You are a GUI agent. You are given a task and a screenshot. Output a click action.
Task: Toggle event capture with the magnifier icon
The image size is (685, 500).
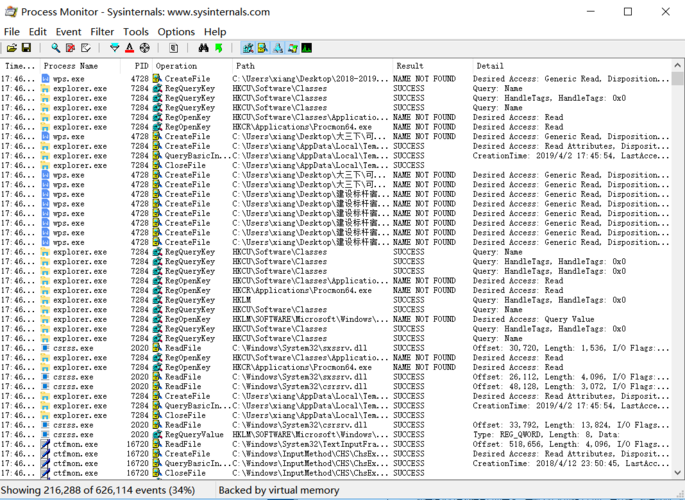click(55, 48)
